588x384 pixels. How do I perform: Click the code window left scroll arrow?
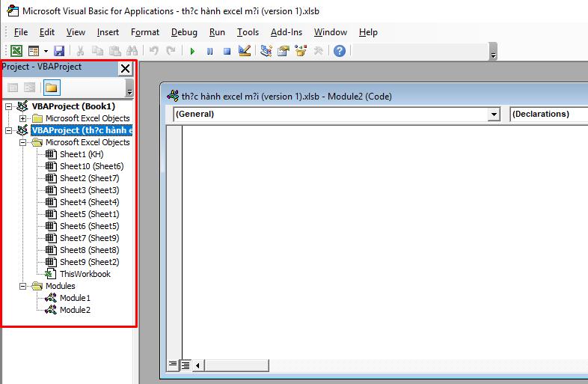(x=198, y=365)
